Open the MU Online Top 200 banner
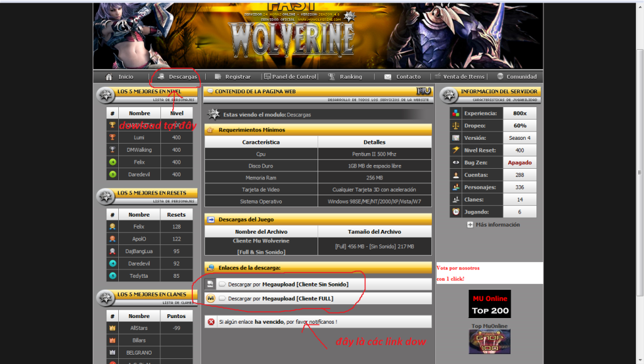The width and height of the screenshot is (644, 364). pos(489,304)
